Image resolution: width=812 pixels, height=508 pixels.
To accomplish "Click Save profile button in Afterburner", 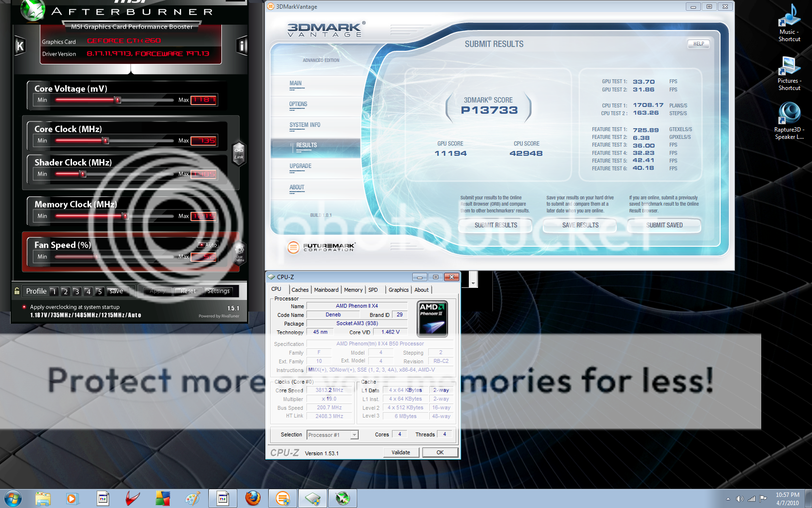I will [116, 291].
